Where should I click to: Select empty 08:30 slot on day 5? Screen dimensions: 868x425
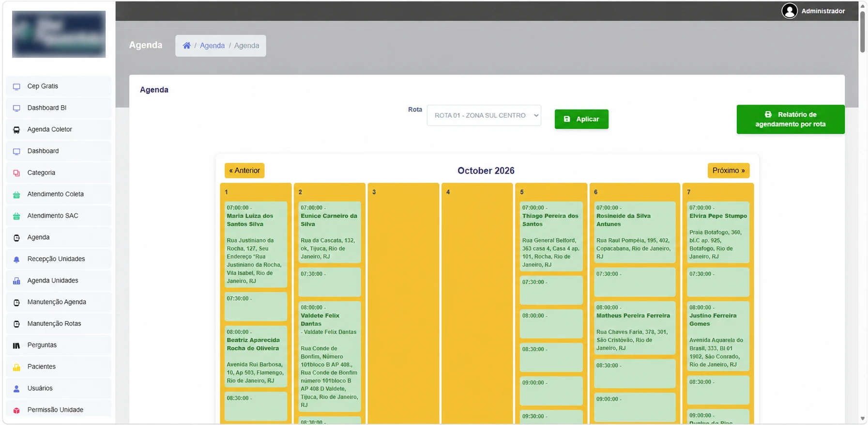coord(551,357)
